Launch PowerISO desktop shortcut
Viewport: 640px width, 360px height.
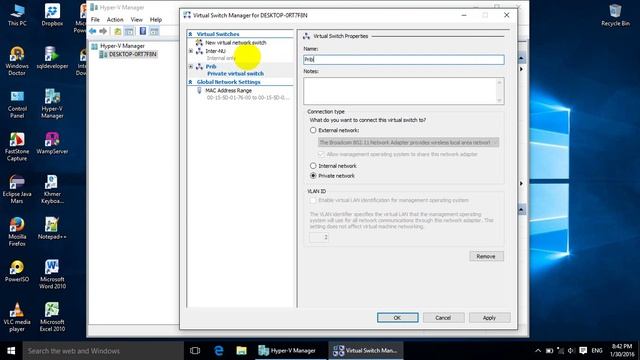[17, 271]
